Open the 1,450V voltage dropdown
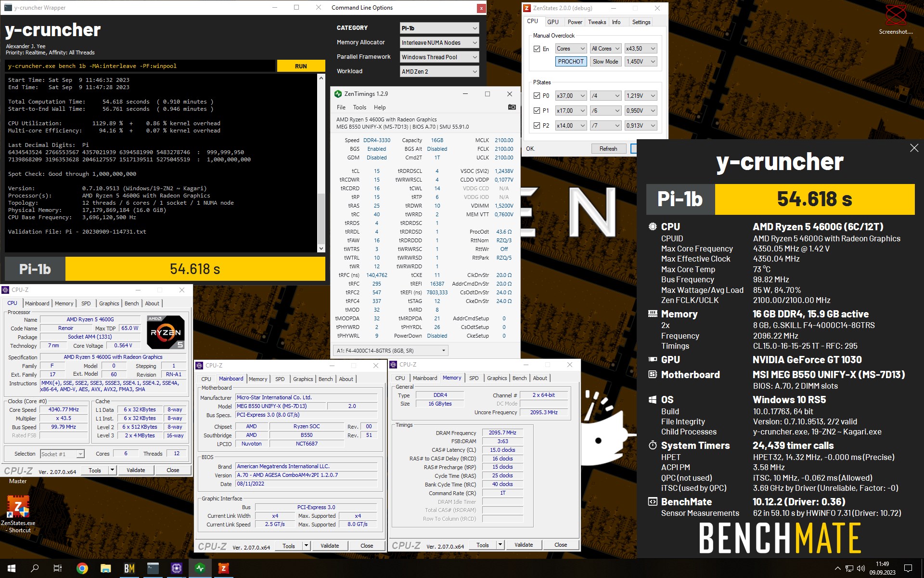 641,62
